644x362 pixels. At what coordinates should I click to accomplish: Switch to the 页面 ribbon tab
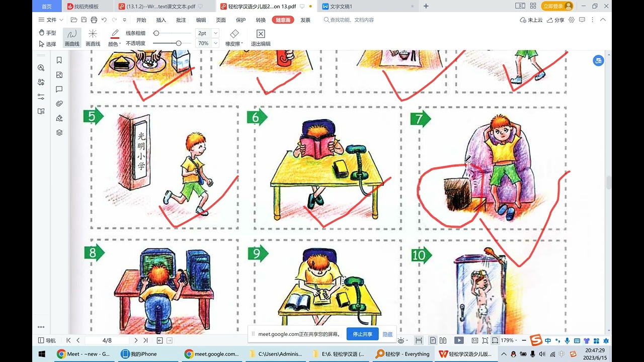click(221, 20)
